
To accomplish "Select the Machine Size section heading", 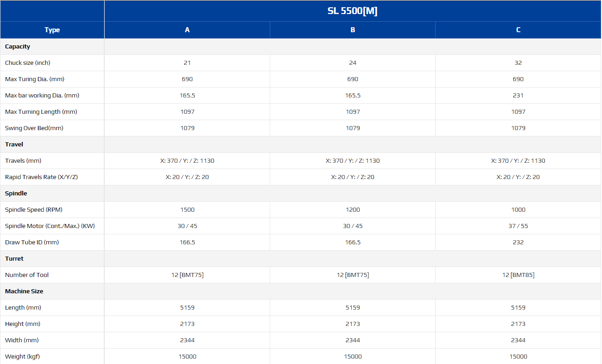I will (x=24, y=291).
